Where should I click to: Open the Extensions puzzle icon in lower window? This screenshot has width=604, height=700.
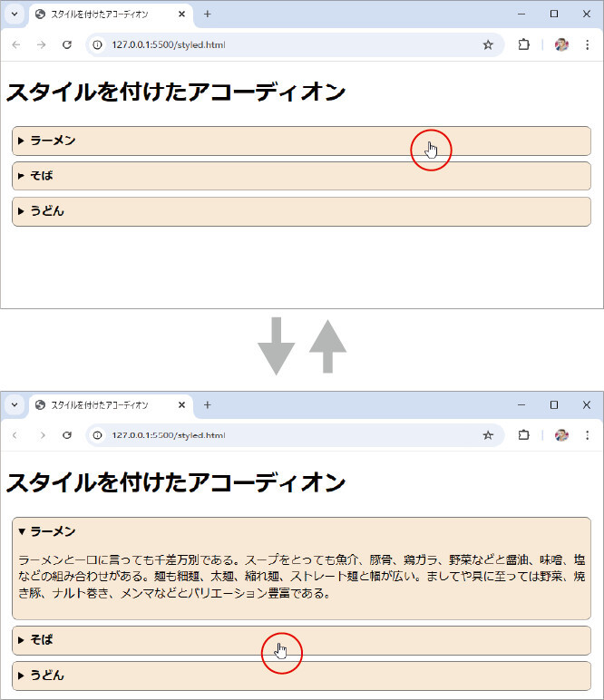tap(523, 435)
